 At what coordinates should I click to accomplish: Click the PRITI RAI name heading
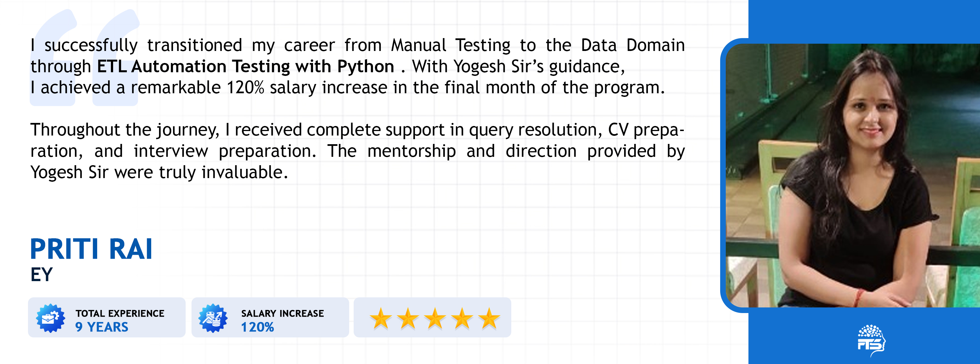[x=91, y=249]
